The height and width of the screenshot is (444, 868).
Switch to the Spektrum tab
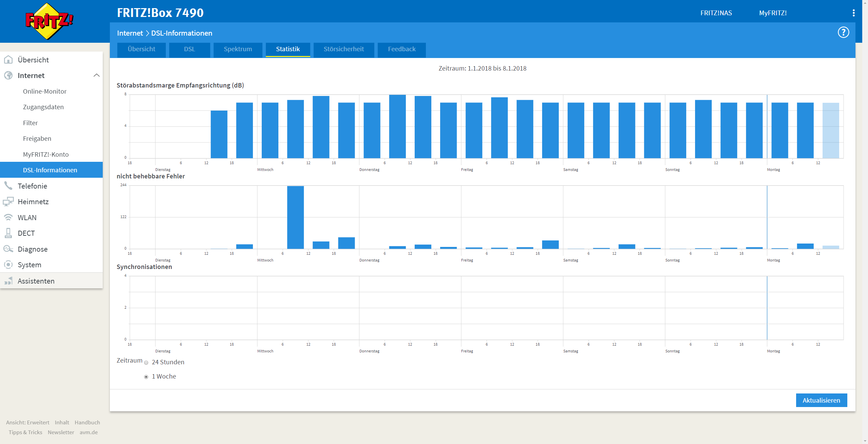238,49
